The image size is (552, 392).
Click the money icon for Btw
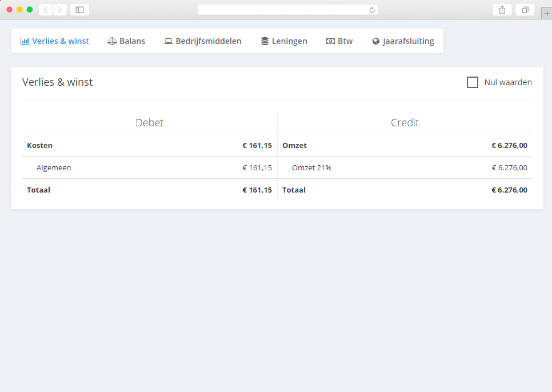pyautogui.click(x=330, y=41)
